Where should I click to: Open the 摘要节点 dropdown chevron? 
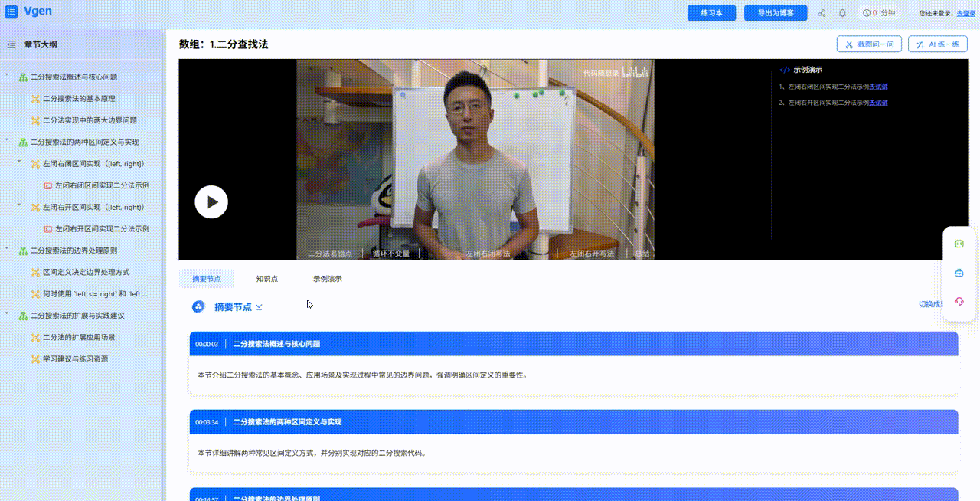coord(259,307)
